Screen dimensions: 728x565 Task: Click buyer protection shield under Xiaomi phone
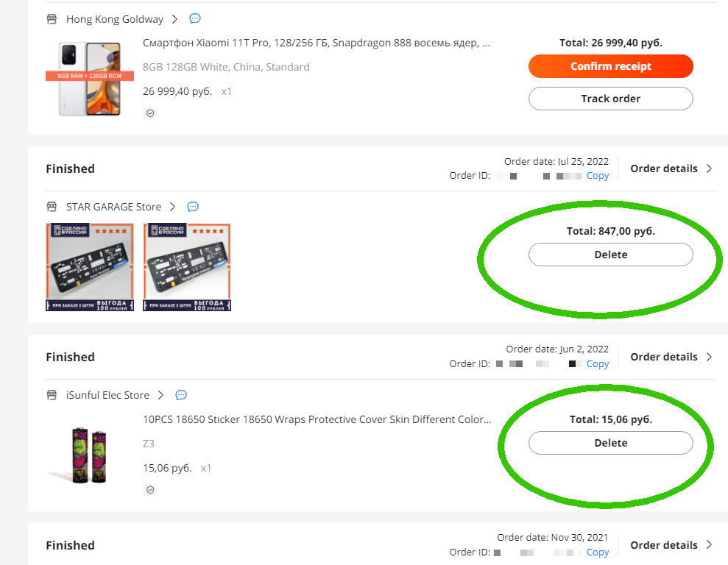coord(150,113)
